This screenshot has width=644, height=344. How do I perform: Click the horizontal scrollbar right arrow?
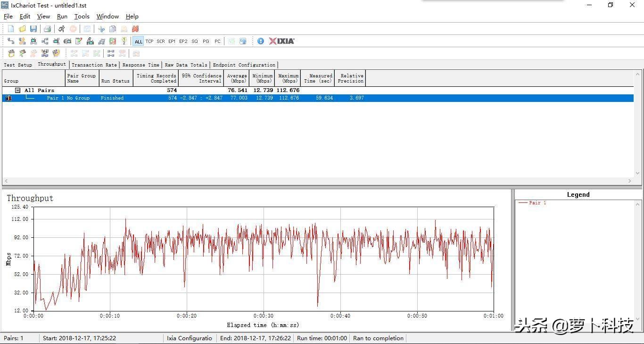click(630, 181)
